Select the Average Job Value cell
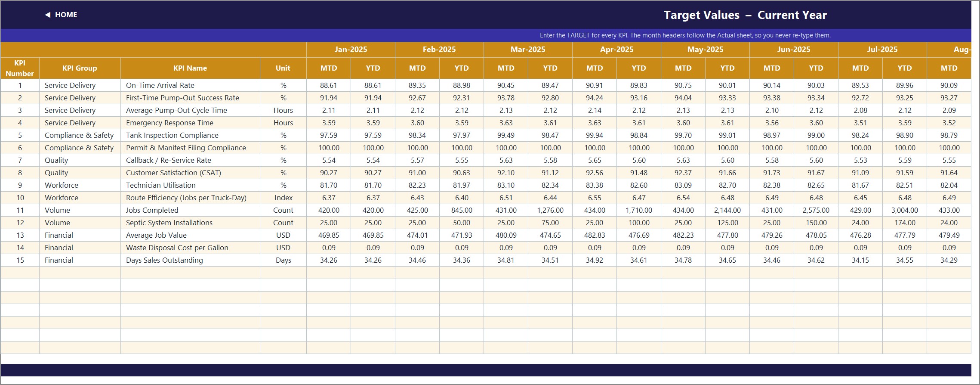The width and height of the screenshot is (980, 385). tap(190, 235)
